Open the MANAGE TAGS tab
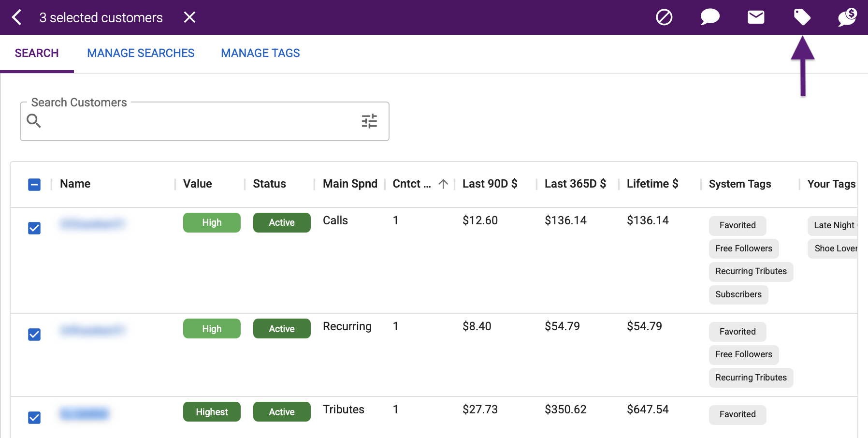This screenshot has height=438, width=868. [260, 53]
